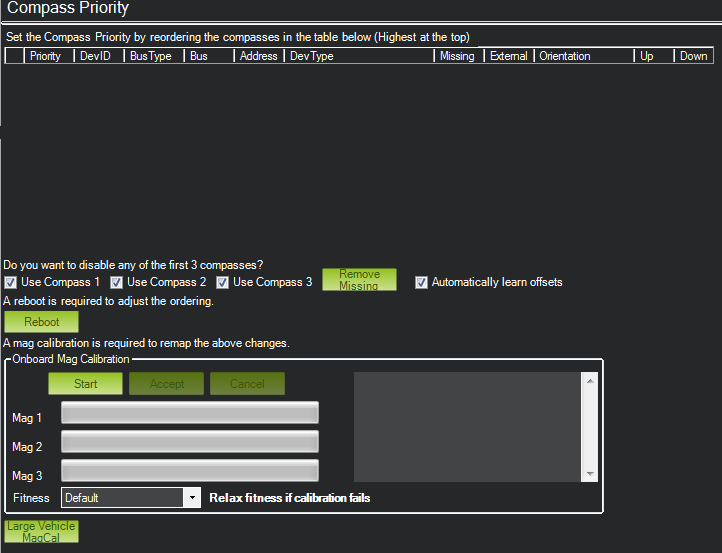
Task: Open the Fitness dropdown
Action: 131,498
